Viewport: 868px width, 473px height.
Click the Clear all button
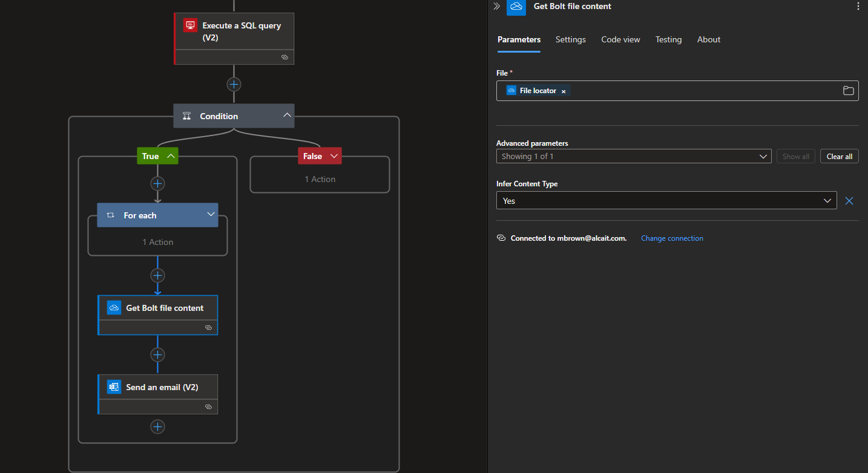tap(840, 156)
